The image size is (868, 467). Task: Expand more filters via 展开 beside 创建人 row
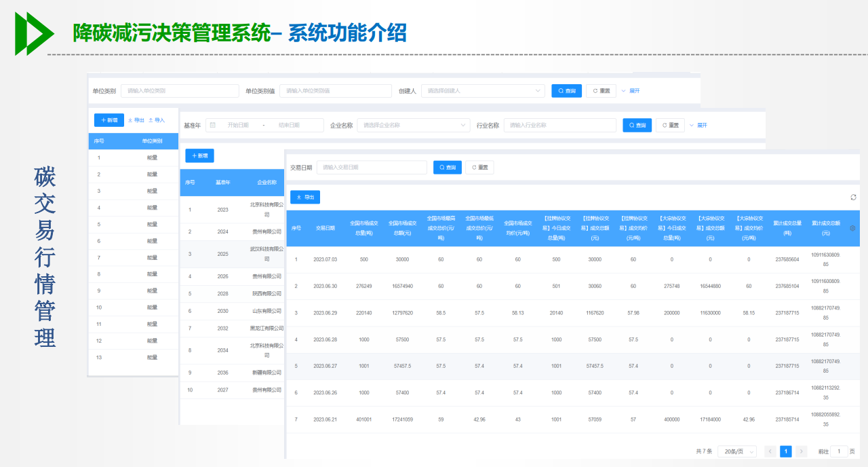(x=631, y=90)
